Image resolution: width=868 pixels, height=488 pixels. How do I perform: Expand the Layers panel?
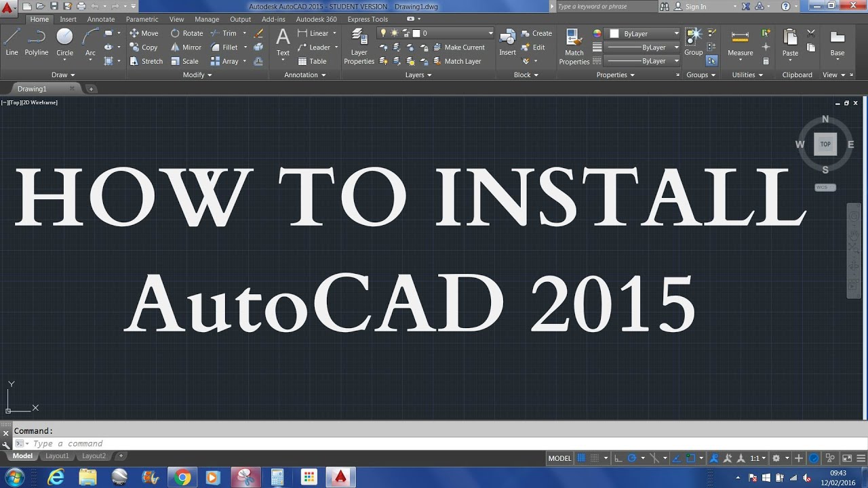418,75
